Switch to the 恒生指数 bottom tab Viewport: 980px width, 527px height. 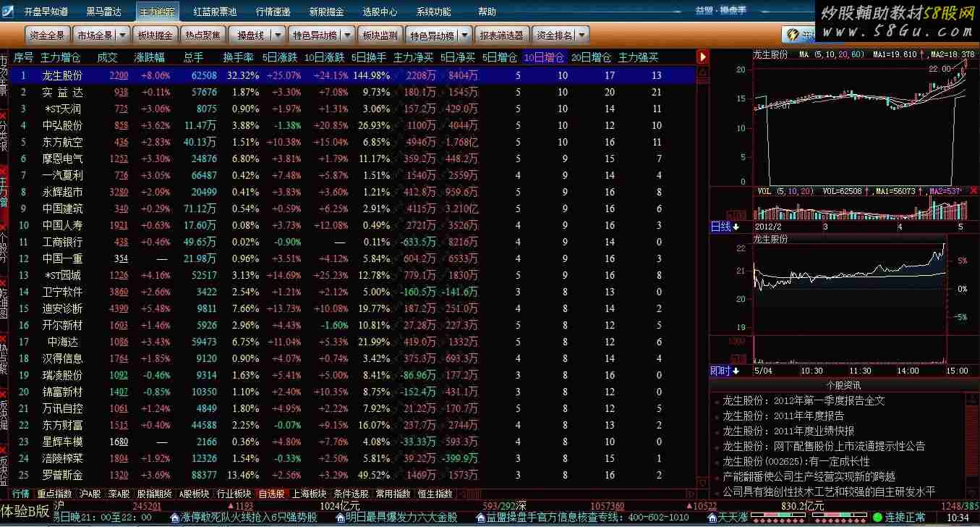point(435,494)
